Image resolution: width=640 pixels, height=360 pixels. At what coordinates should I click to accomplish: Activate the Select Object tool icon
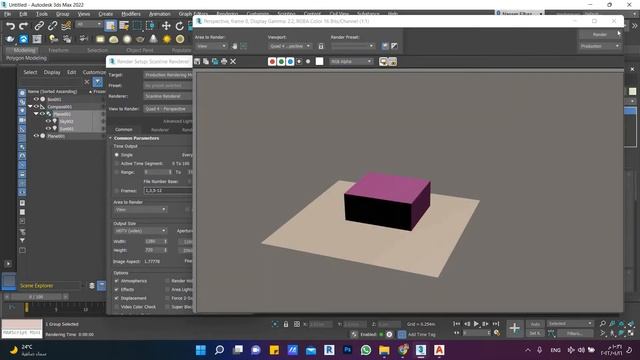(x=110, y=26)
